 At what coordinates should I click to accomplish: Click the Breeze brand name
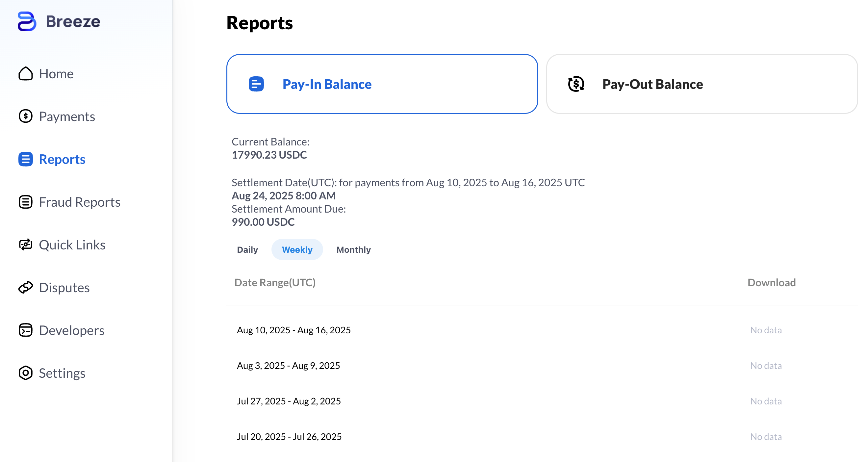(x=73, y=21)
